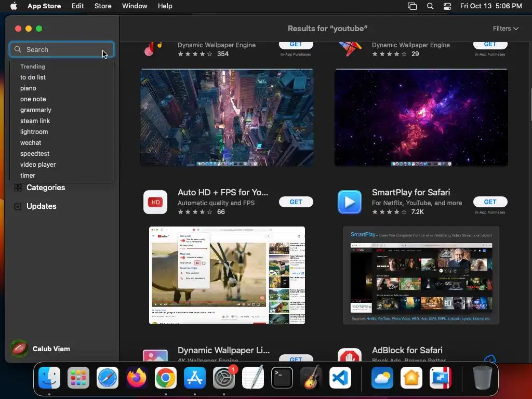Click GET for Auto HD + FPS
Screen dimensions: 532x399
point(296,202)
